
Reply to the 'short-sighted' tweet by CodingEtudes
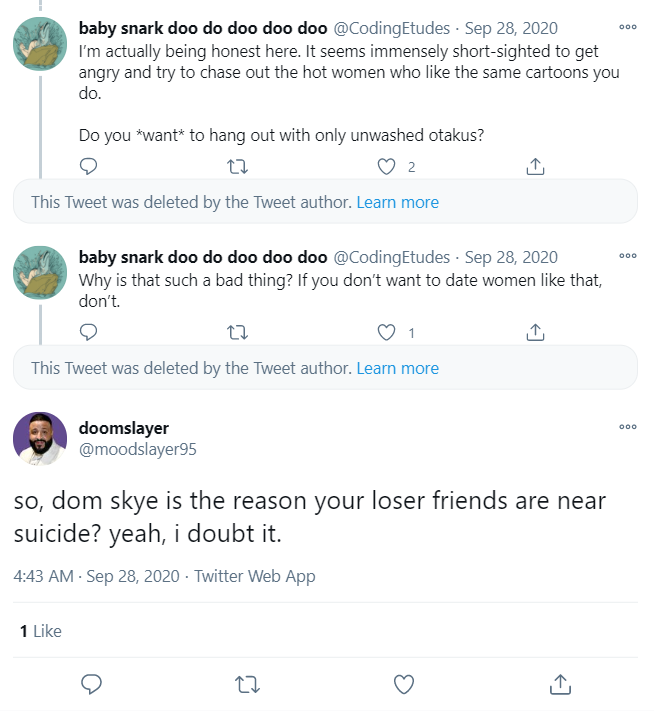tap(88, 166)
